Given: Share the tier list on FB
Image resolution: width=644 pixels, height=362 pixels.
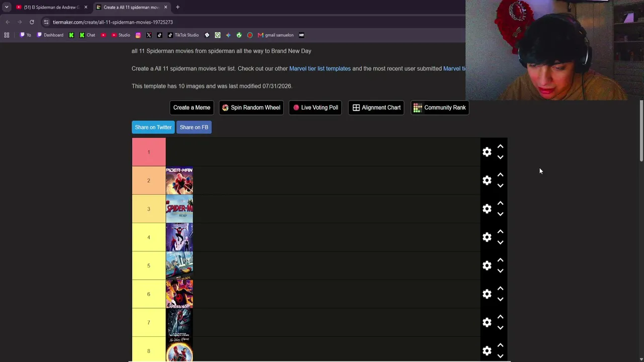Looking at the screenshot, I should (x=194, y=127).
